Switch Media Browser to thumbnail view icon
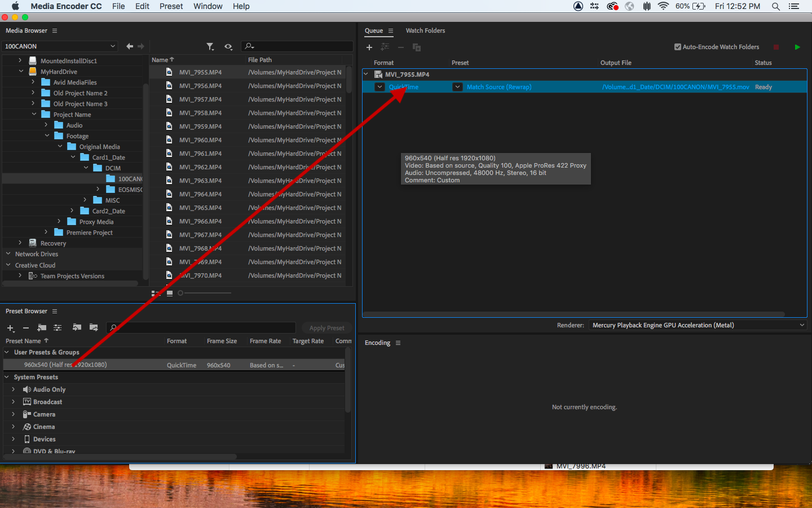The image size is (812, 508). (170, 293)
